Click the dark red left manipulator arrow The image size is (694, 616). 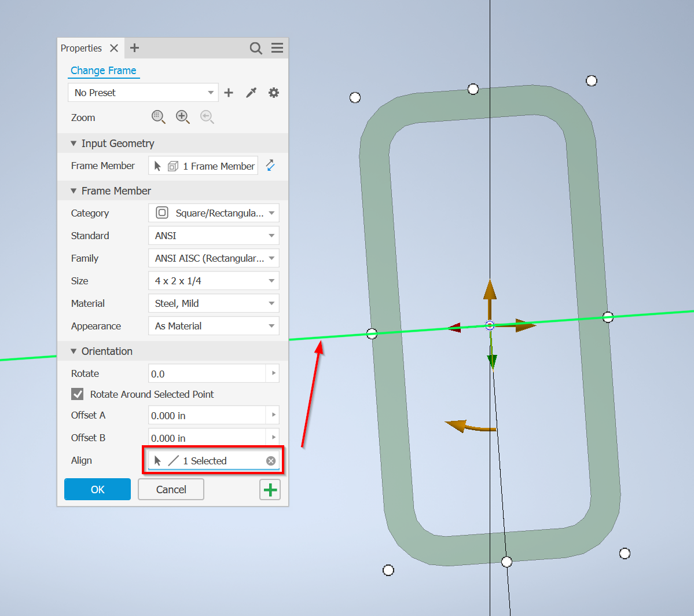454,328
